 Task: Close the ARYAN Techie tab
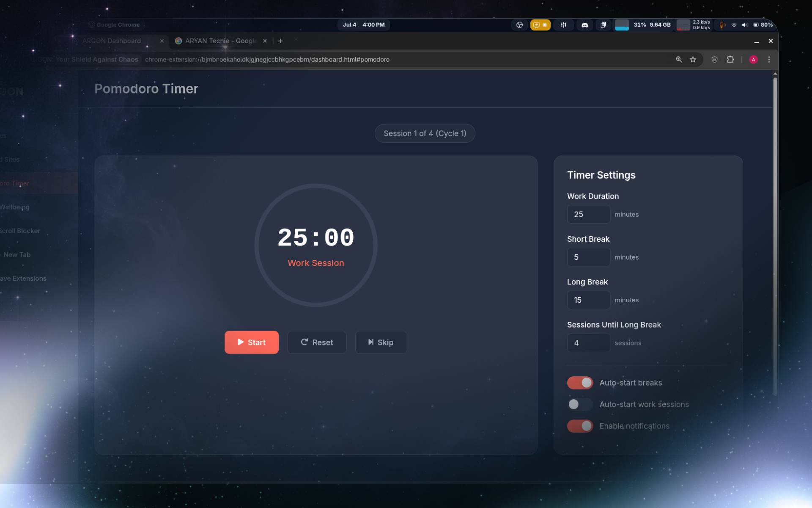coord(265,41)
